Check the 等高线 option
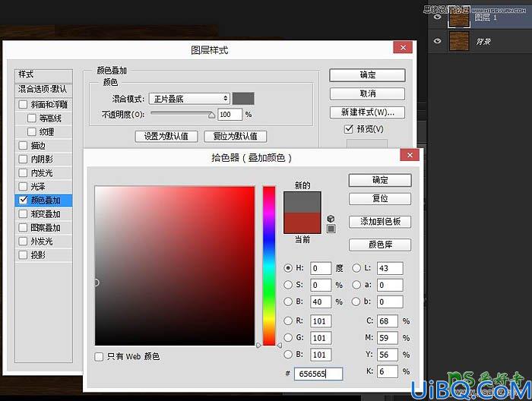 click(x=32, y=118)
